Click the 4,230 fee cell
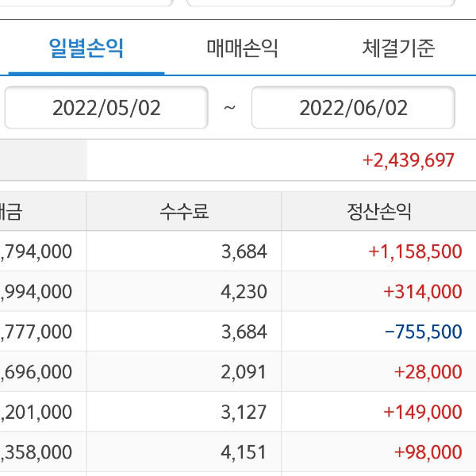 tap(244, 291)
